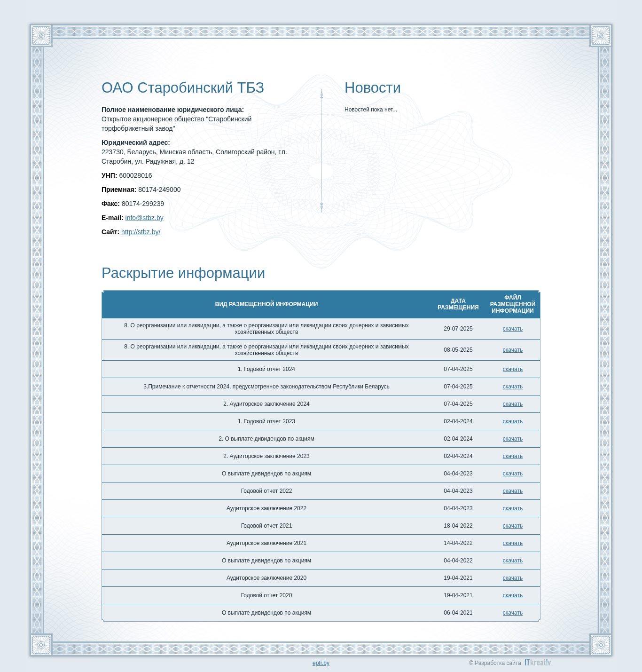Viewport: 642px width, 672px height.
Task: Open the info@stbz.by email link
Action: pos(144,218)
